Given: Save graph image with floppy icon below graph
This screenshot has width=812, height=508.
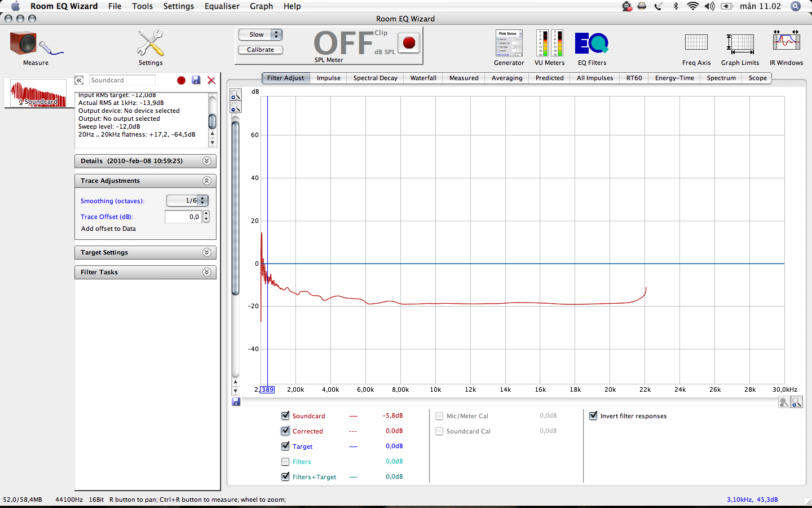Looking at the screenshot, I should click(236, 401).
